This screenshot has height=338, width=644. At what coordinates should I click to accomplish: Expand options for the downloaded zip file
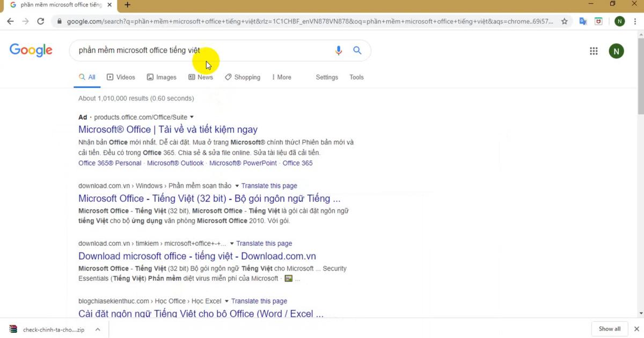[x=97, y=329]
